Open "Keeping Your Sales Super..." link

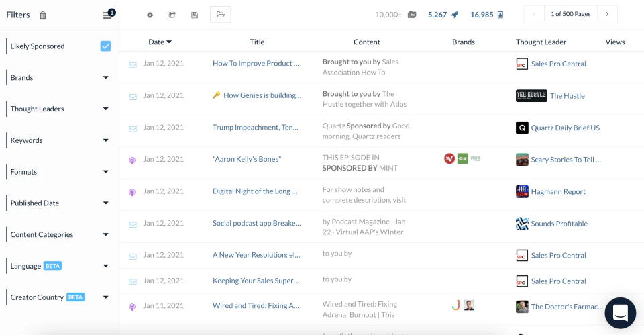pyautogui.click(x=256, y=281)
